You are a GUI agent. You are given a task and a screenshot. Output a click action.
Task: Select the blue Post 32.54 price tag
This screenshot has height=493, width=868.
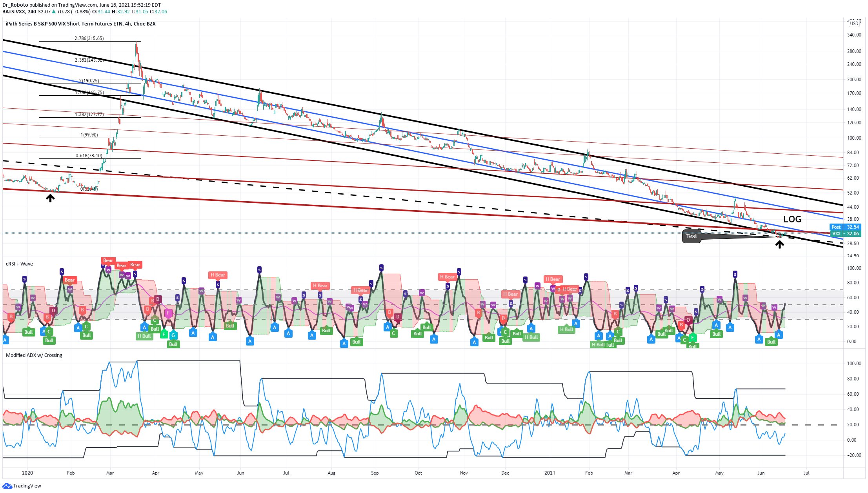coord(845,227)
